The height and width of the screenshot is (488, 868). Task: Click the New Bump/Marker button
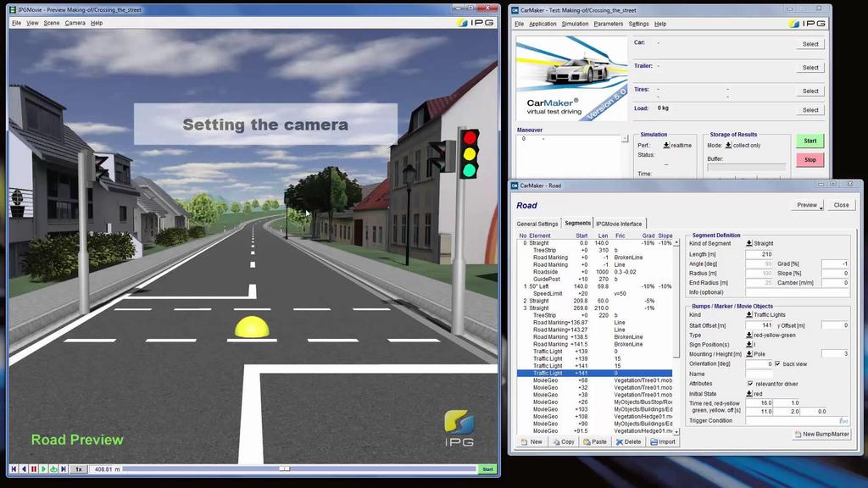click(821, 434)
